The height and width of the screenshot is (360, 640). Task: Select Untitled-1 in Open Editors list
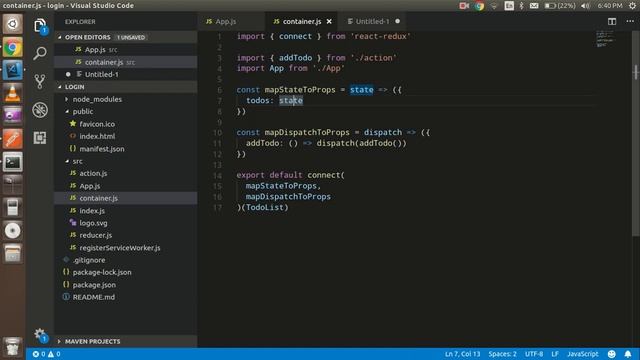tap(126, 74)
